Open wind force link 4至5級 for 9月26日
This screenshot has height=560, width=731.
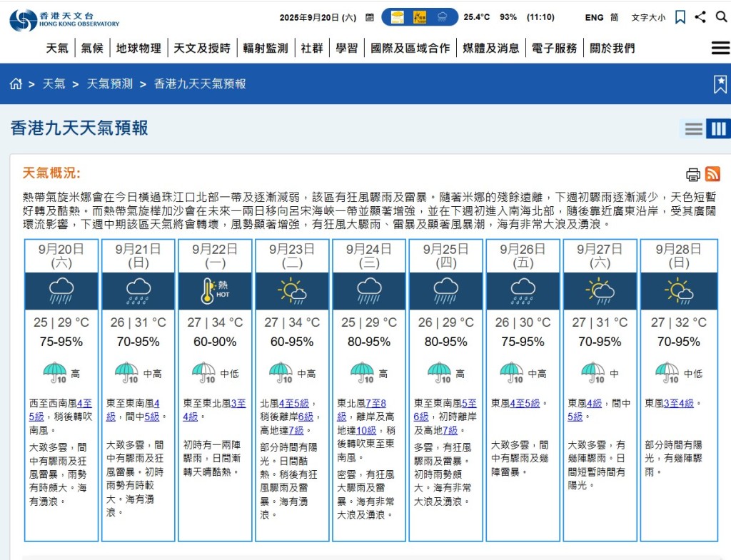point(525,404)
